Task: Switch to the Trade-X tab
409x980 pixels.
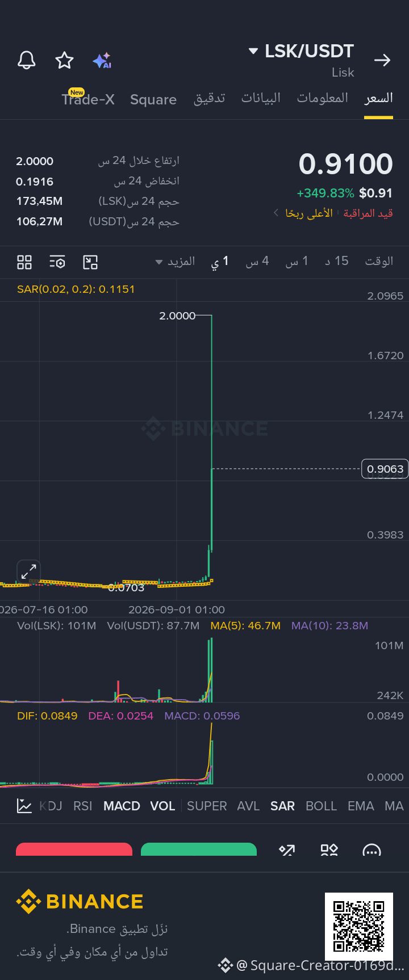Action: (88, 99)
